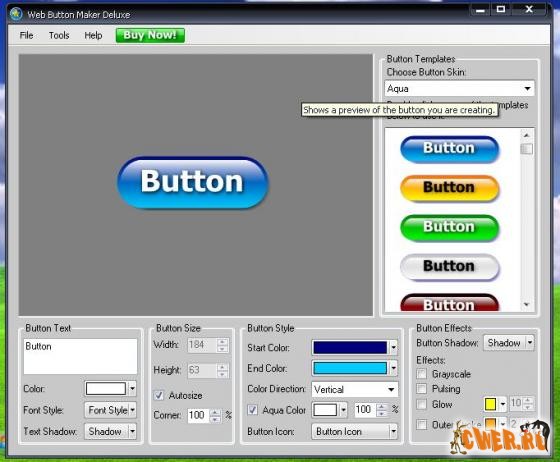Enable the Outer Stroke checkbox

pyautogui.click(x=421, y=425)
